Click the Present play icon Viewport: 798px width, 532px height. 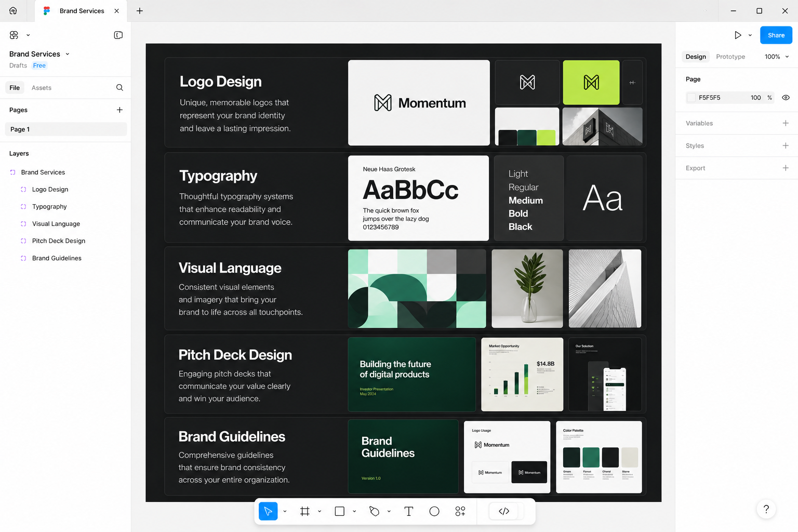[x=738, y=35]
